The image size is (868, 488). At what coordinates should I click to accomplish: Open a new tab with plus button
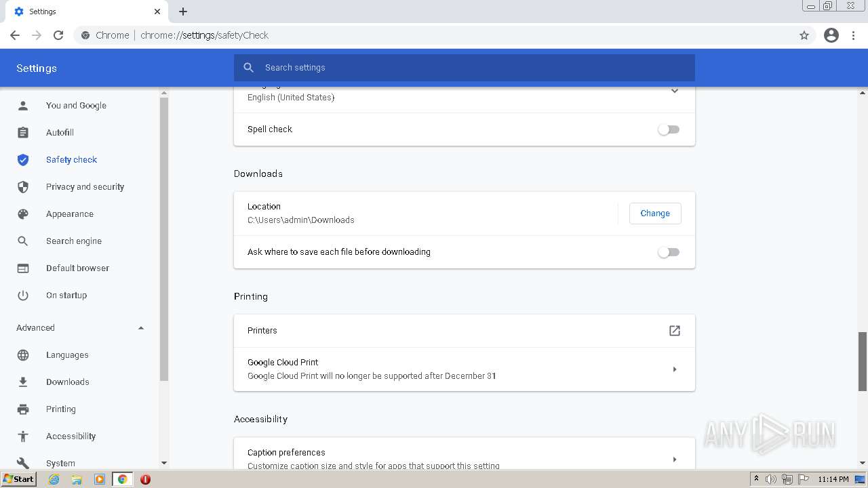[183, 12]
